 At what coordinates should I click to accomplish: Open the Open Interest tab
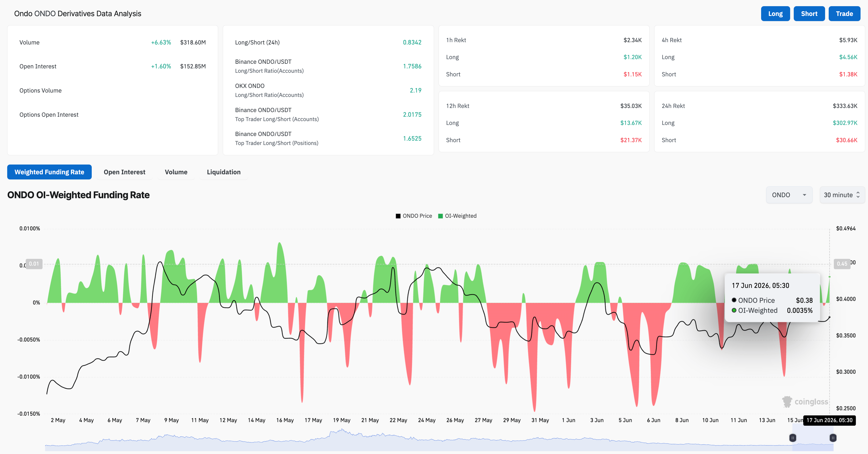pyautogui.click(x=124, y=172)
